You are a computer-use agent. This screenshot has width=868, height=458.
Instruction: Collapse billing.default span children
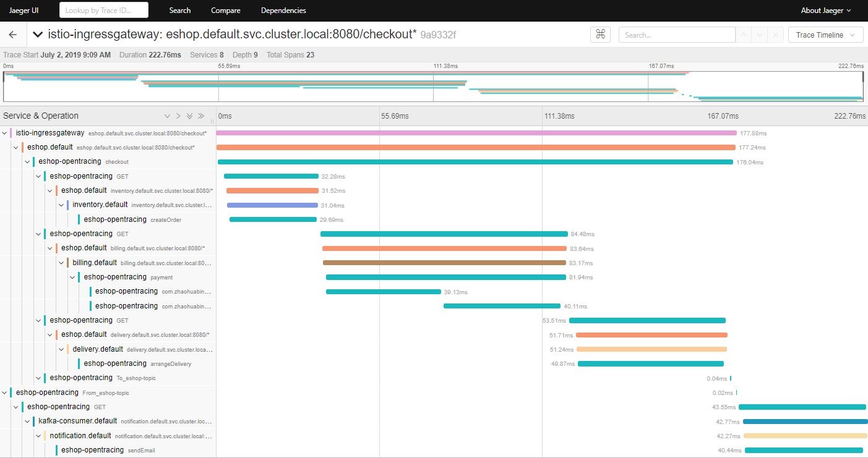[x=61, y=263]
